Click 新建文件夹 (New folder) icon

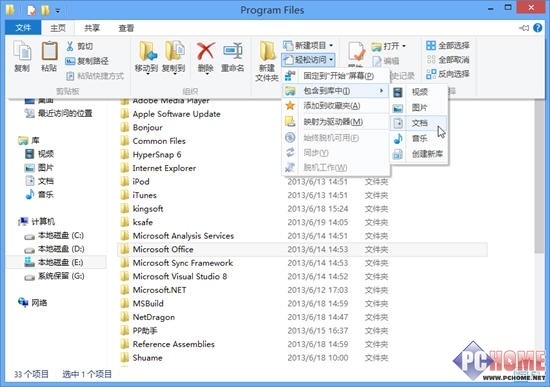pyautogui.click(x=267, y=61)
